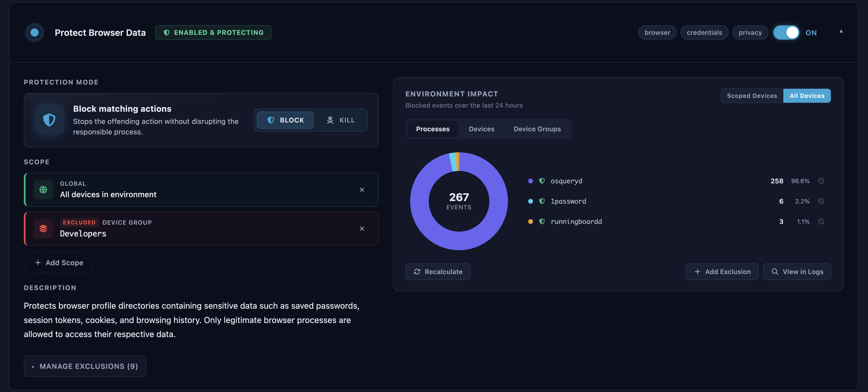Remove the Global all devices scope
This screenshot has width=868, height=392.
362,190
